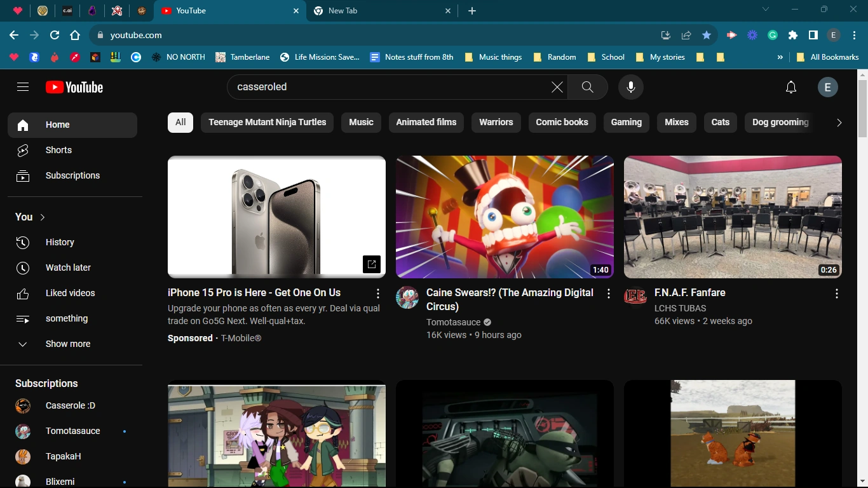Switch to the New Tab browser tab
Image resolution: width=868 pixels, height=488 pixels.
[x=375, y=11]
